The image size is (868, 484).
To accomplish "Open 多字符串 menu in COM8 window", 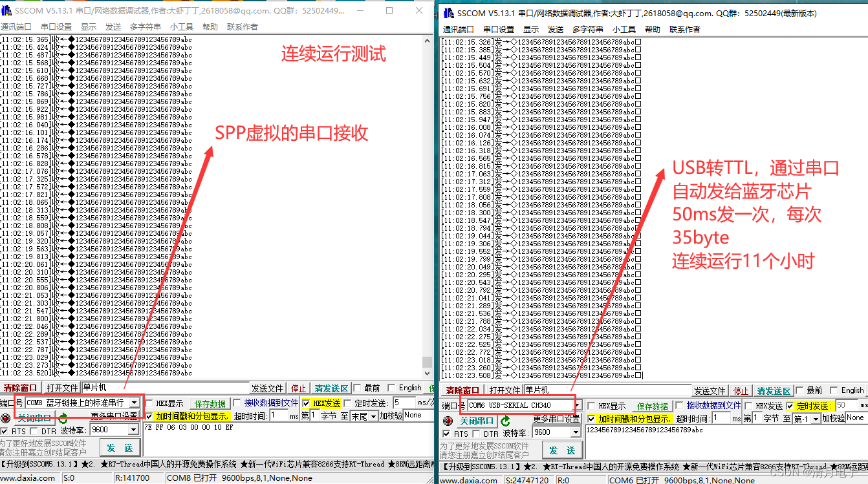I will point(146,26).
